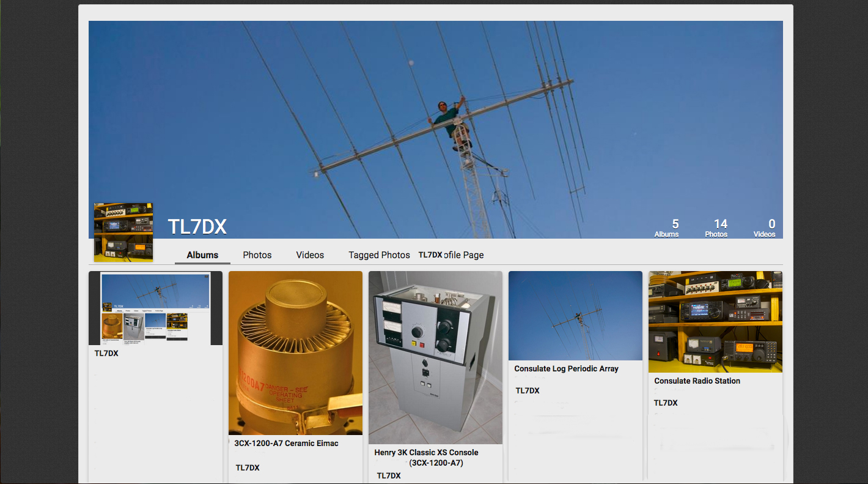Open the Albums tab
868x484 pixels.
coord(202,255)
